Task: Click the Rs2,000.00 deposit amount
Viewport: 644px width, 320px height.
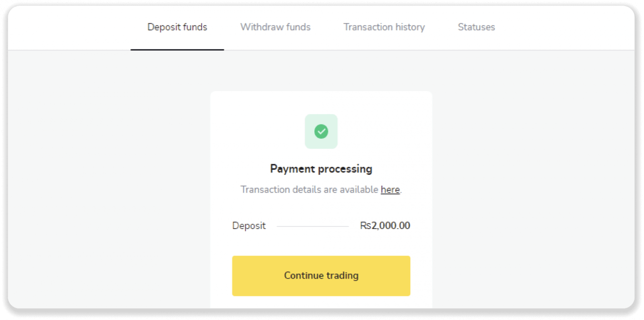Action: pyautogui.click(x=385, y=225)
